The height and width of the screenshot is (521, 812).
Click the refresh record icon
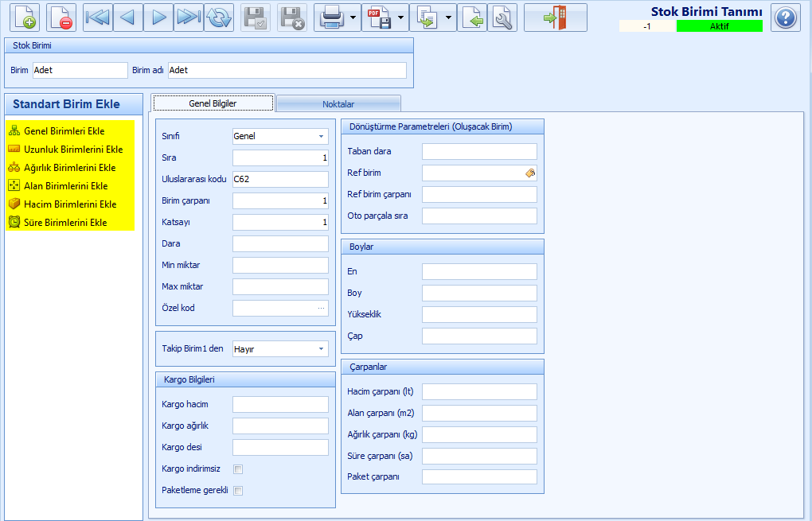pos(219,17)
